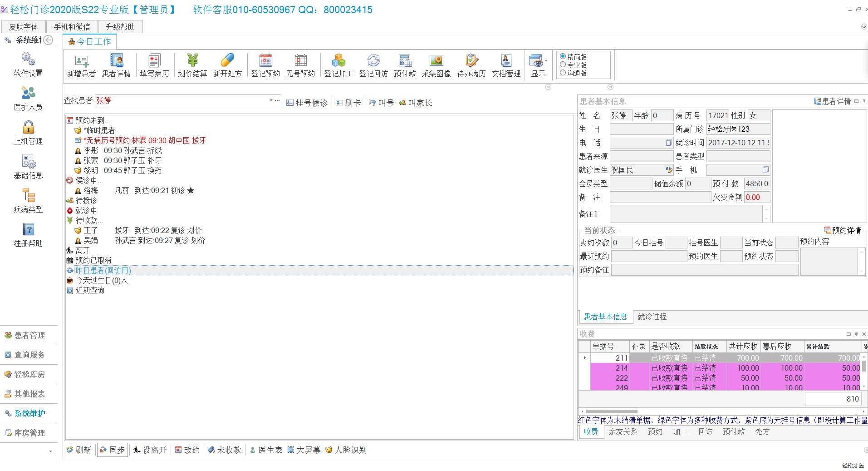Image resolution: width=868 pixels, height=471 pixels.
Task: Open the 就诊医生 dropdown field
Action: 641,170
